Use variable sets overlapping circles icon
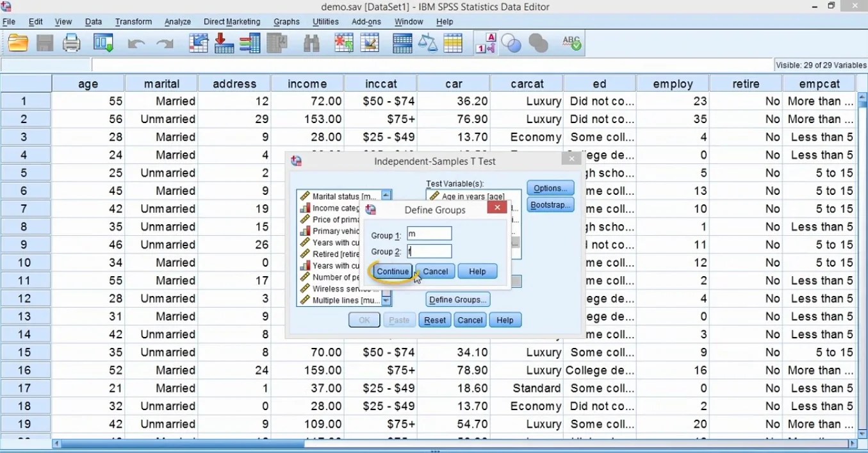The width and height of the screenshot is (868, 453). click(512, 44)
